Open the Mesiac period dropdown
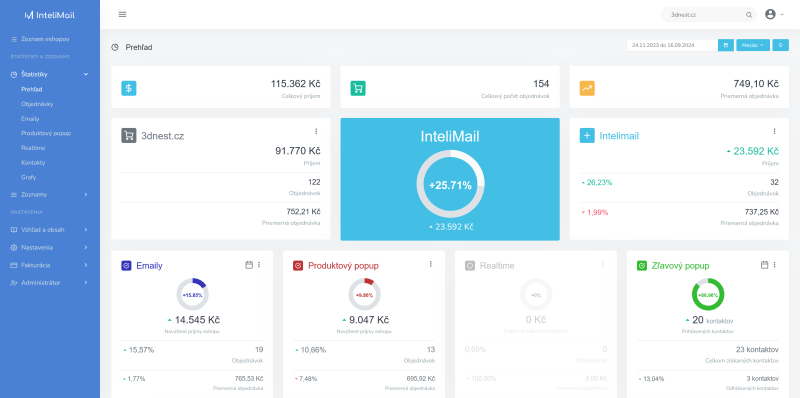800x398 pixels. pos(753,45)
